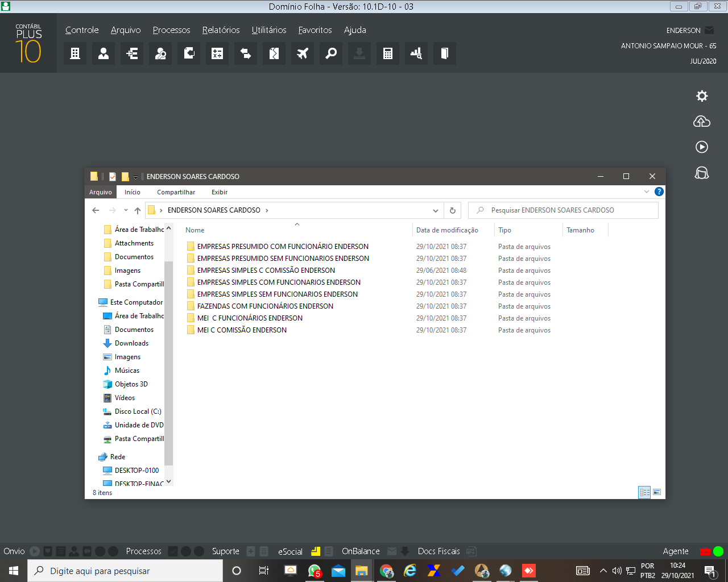Click the employee search icon with magnifier
Image resolution: width=728 pixels, height=582 pixels.
coord(160,53)
